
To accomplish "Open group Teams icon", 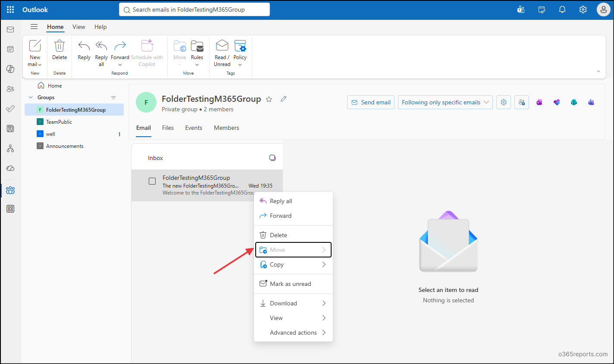I will pyautogui.click(x=591, y=102).
